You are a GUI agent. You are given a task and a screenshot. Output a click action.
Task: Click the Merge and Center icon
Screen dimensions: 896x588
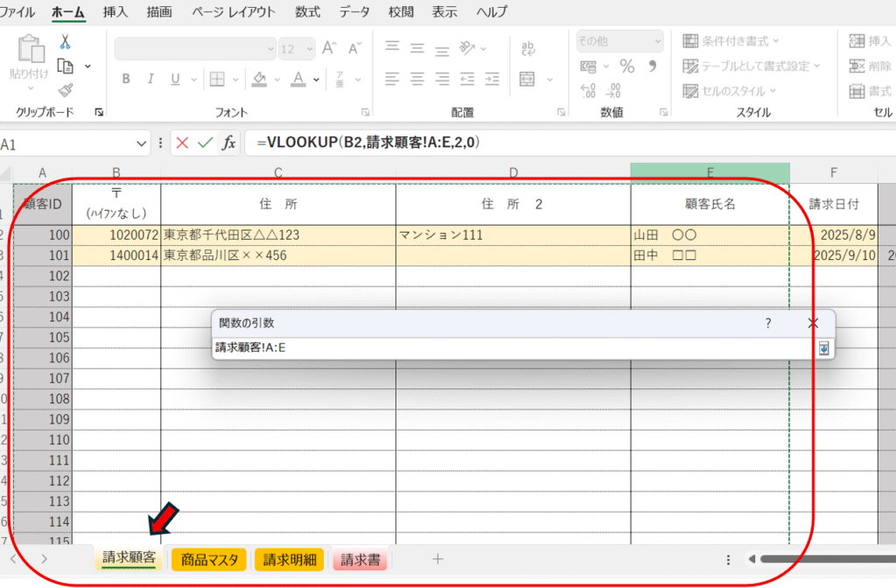point(528,79)
